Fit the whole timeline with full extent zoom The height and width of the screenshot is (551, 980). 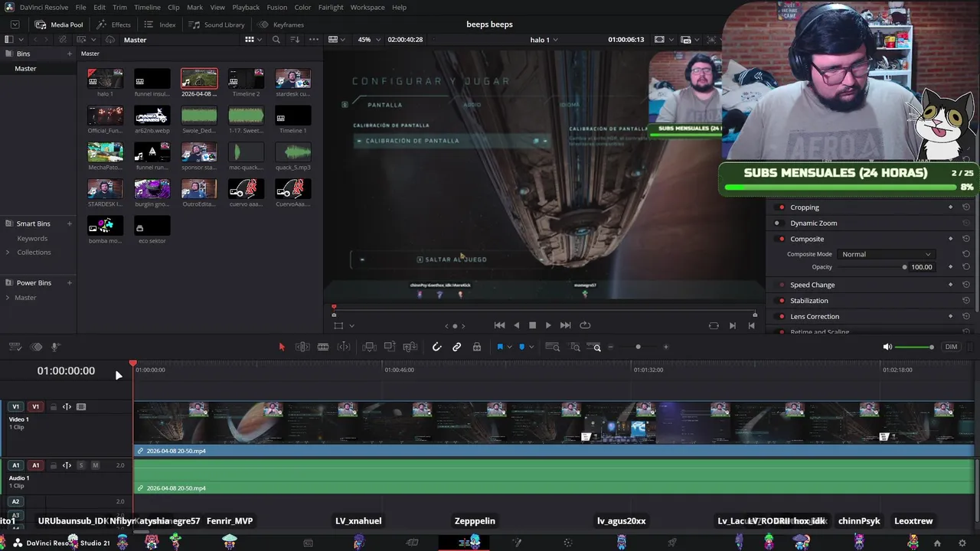(x=552, y=347)
